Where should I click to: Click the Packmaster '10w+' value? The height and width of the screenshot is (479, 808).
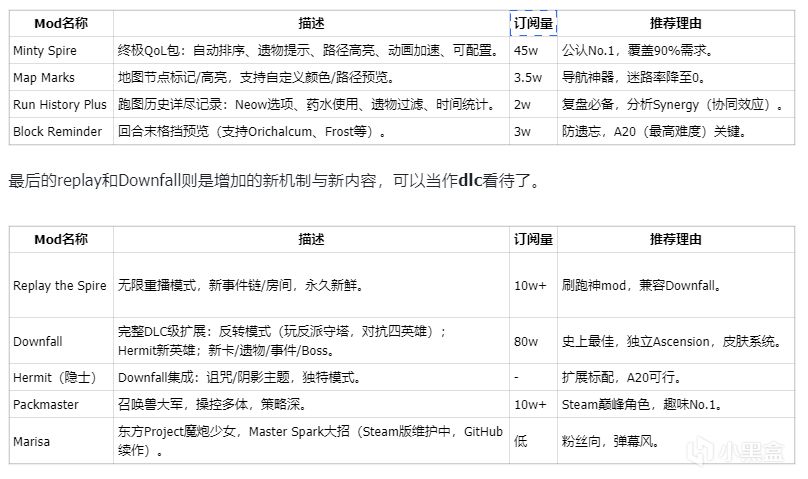tap(533, 404)
